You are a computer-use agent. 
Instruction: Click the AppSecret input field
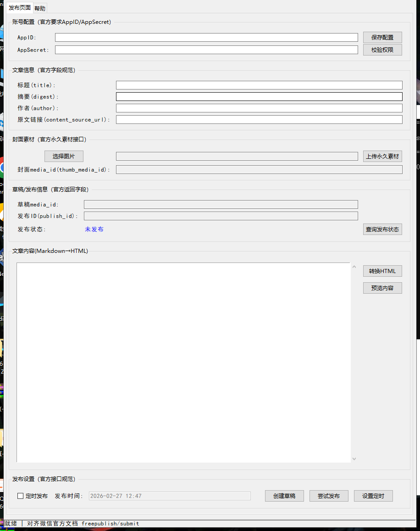206,50
